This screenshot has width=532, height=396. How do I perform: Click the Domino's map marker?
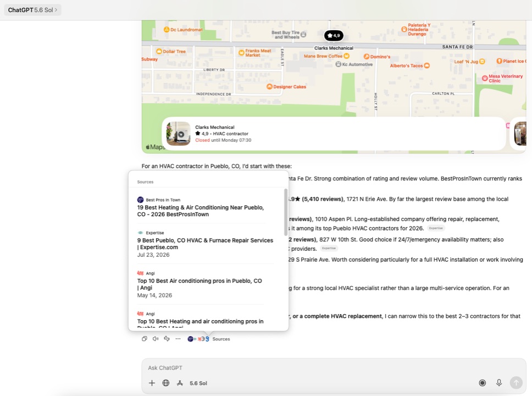click(367, 57)
